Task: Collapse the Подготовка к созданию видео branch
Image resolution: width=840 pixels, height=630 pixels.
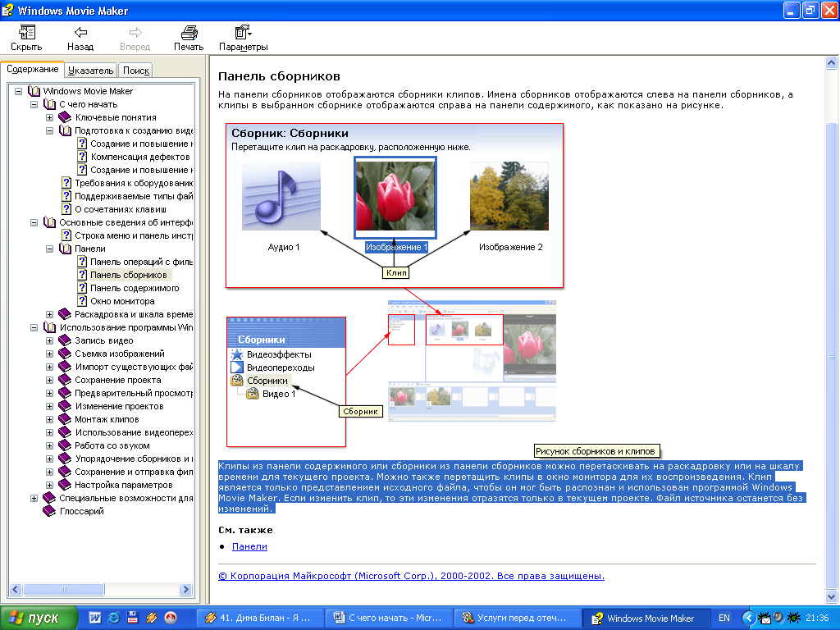Action: pos(49,130)
